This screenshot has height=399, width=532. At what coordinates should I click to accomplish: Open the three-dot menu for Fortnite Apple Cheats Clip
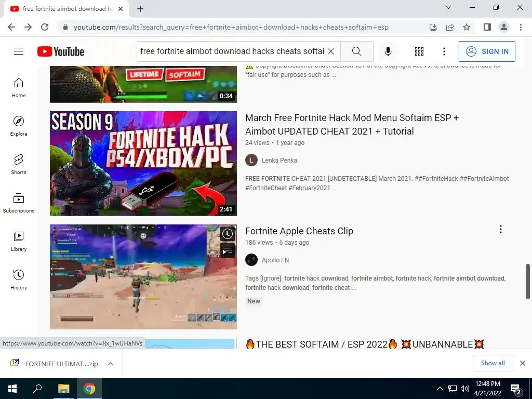500,229
